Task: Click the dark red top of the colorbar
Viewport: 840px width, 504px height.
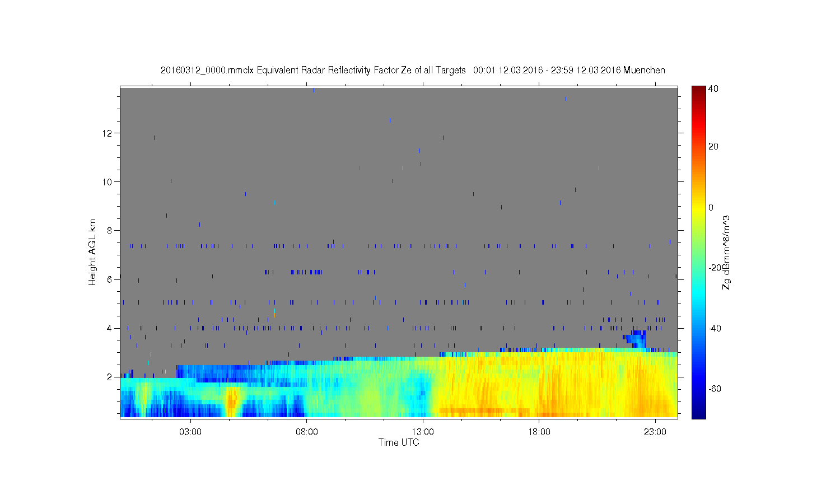Action: coord(698,90)
